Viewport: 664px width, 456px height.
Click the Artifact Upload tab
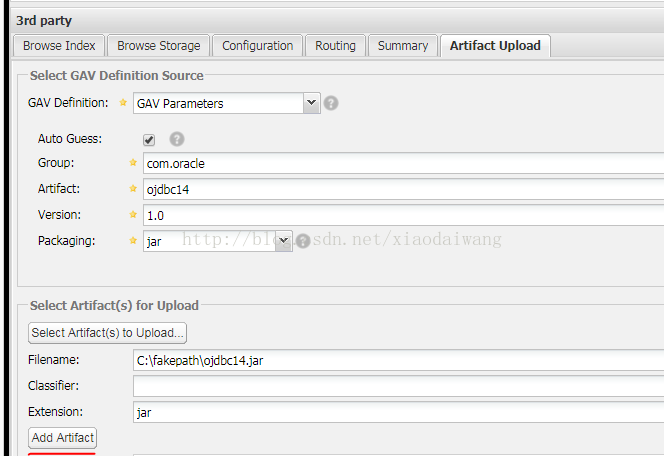[495, 46]
